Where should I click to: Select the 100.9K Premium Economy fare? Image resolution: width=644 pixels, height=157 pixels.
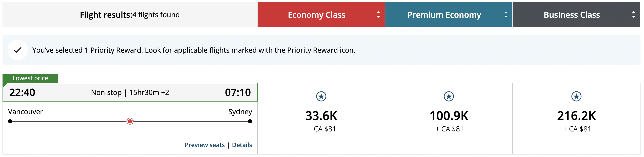(449, 116)
